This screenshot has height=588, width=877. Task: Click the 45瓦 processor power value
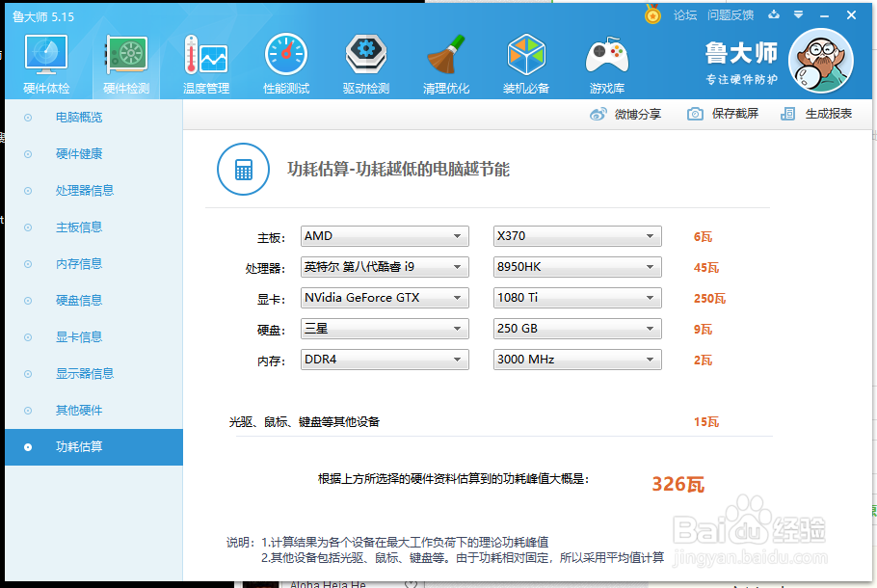point(705,268)
